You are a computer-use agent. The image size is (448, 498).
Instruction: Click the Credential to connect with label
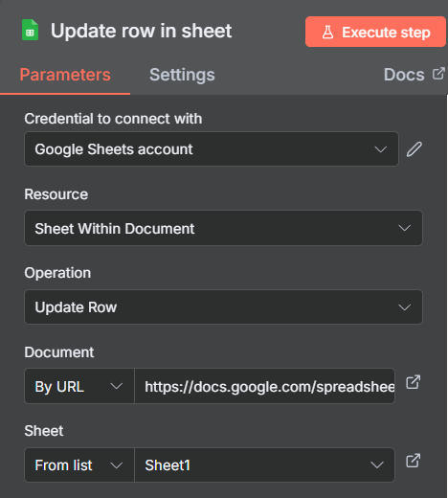pos(113,119)
